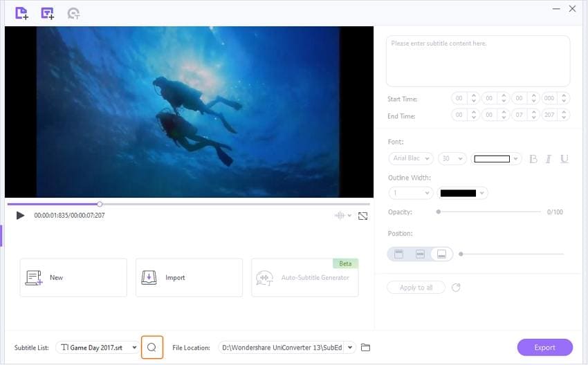Open the Auto-Subtitle Generator
The width and height of the screenshot is (588, 365).
pos(305,278)
